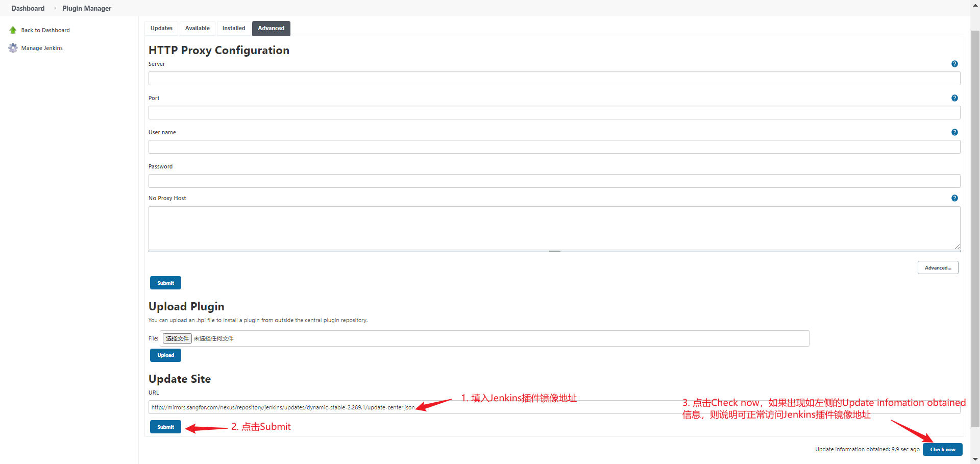Submit the HTTP Proxy Configuration form
Viewport: 980px width, 464px height.
[x=165, y=283]
